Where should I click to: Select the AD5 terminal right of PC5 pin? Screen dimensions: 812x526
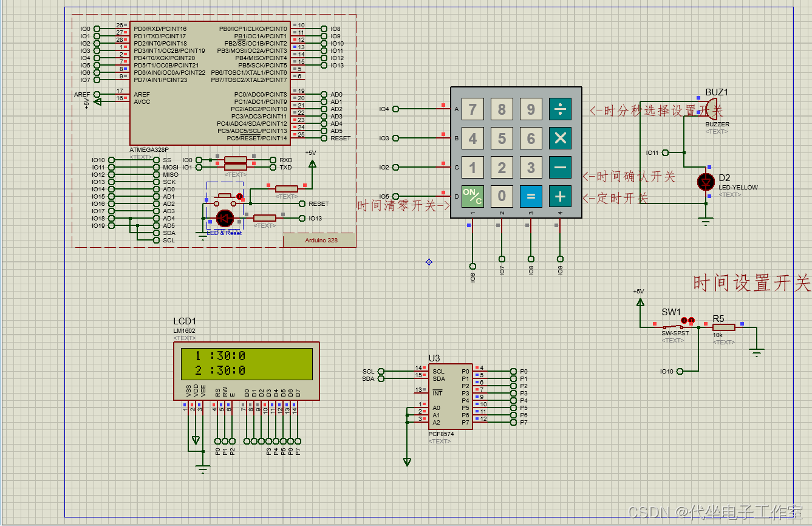tap(324, 131)
